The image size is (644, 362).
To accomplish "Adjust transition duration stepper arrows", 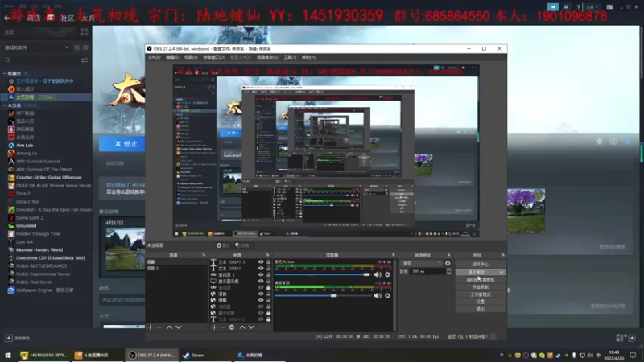I will coord(448,271).
